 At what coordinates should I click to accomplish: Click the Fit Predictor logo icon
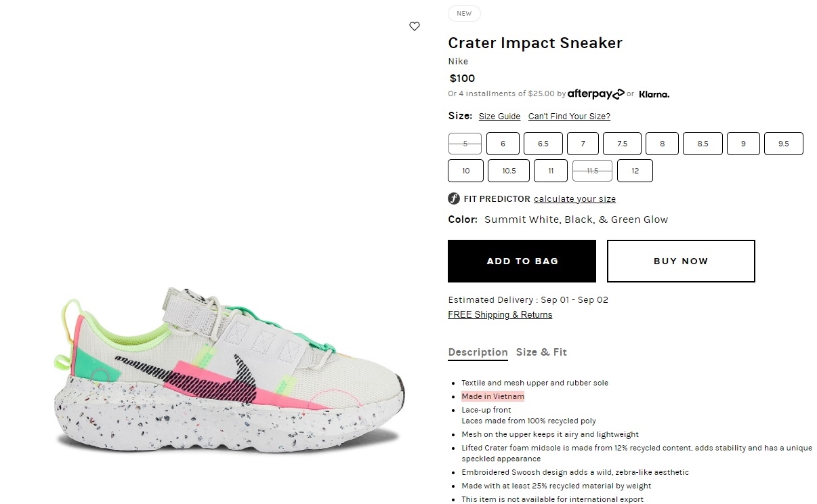click(454, 198)
